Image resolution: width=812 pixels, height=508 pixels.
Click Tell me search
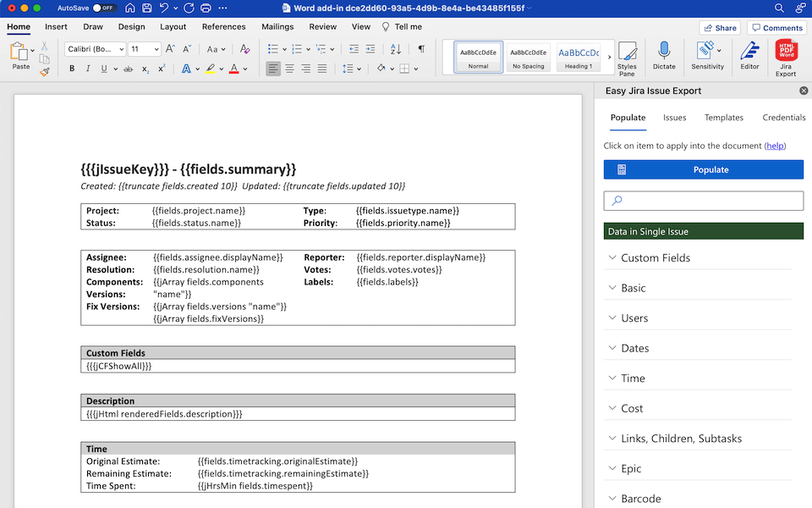coord(403,26)
